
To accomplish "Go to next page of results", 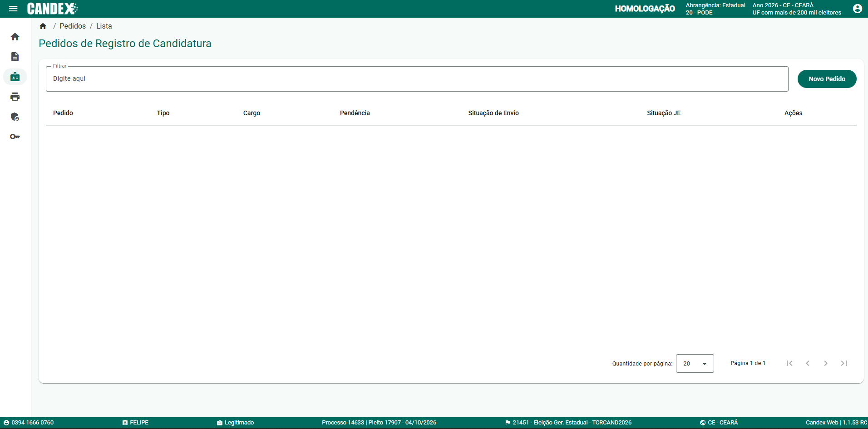I will pyautogui.click(x=826, y=363).
